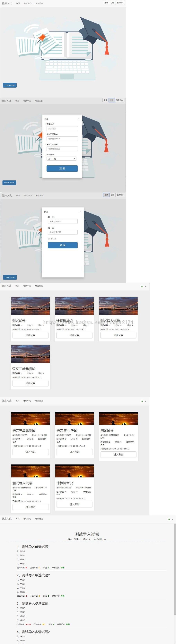
Task: Close the 注册 dialog using its X icon
Action: click(78, 119)
